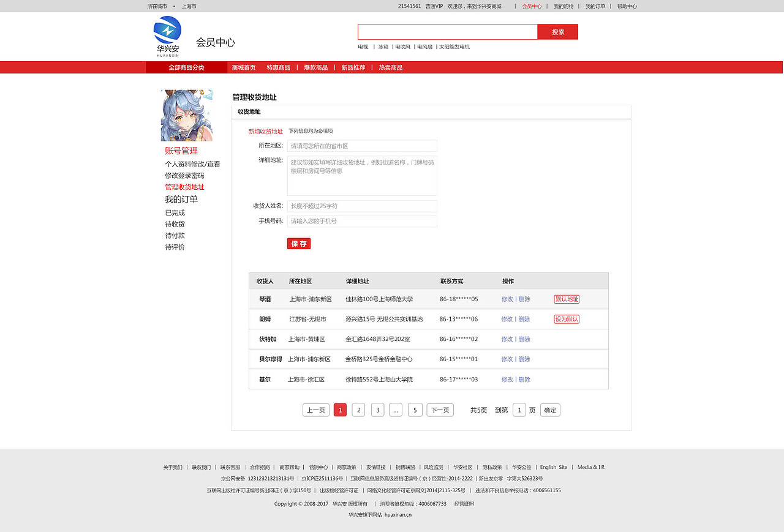Screen dimensions: 784x532
Task: Click 修改 for recipient 伏特加
Action: pyautogui.click(x=507, y=339)
